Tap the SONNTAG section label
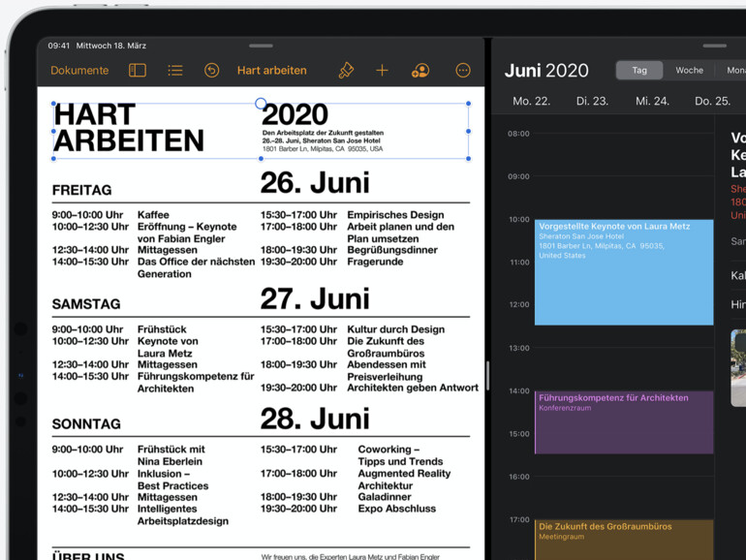 point(86,424)
